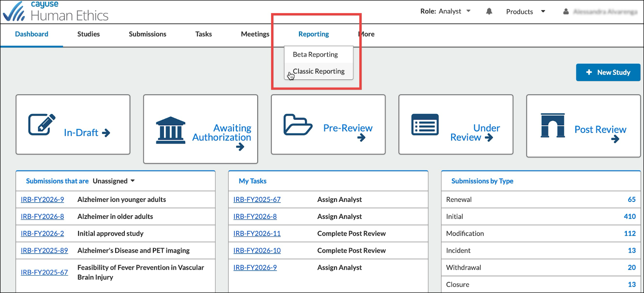Viewport: 644px width, 293px height.
Task: Click the arrow beside Under Review
Action: pyautogui.click(x=489, y=138)
